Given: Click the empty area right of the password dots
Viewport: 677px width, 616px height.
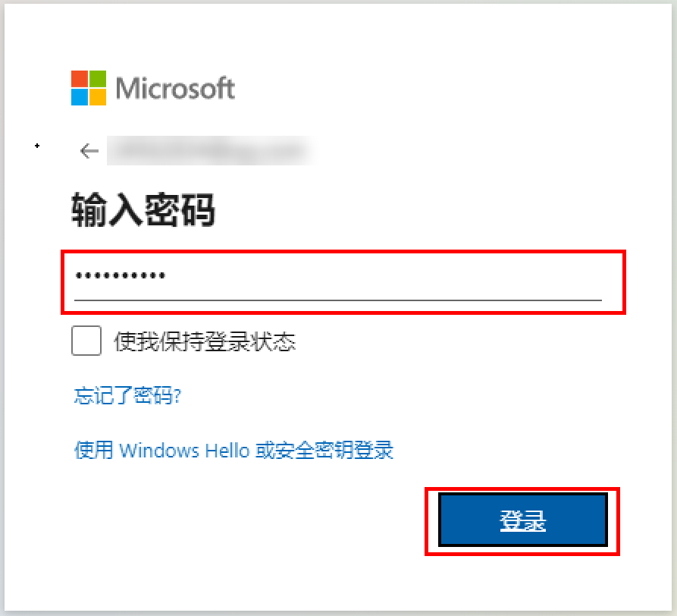Looking at the screenshot, I should pyautogui.click(x=384, y=275).
